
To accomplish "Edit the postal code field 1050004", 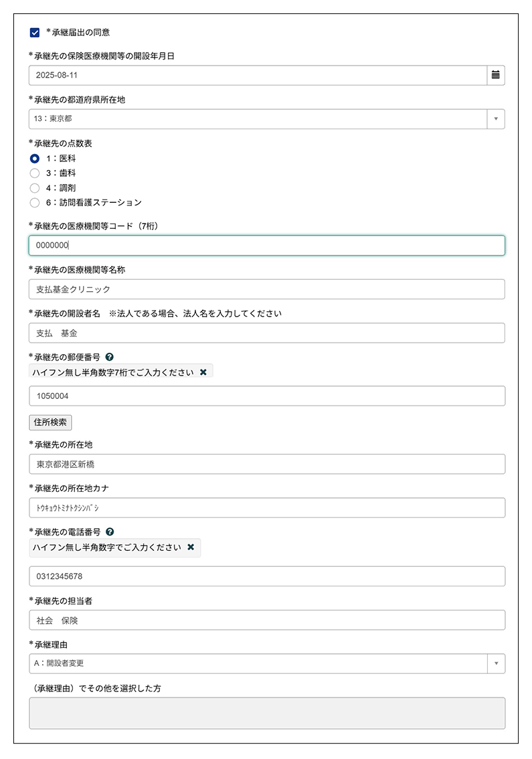I will pos(266,396).
